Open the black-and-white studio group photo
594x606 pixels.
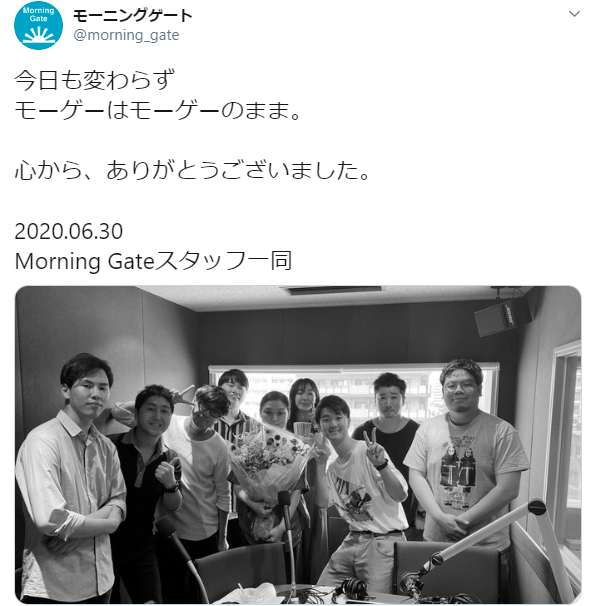(x=298, y=444)
